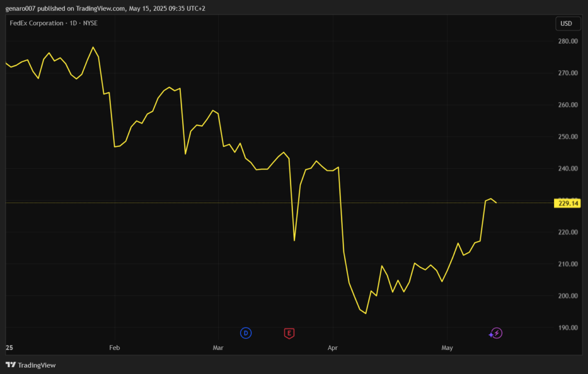Click the blue dividend D marker
This screenshot has width=588, height=374.
point(246,333)
